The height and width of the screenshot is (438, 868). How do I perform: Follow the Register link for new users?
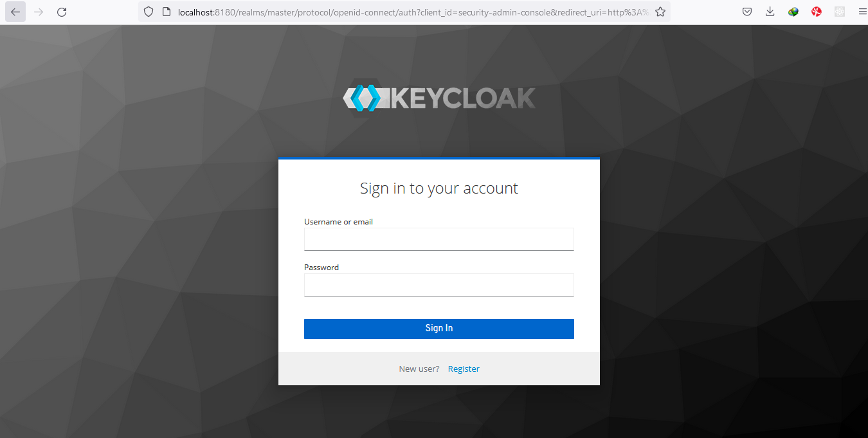pos(464,369)
